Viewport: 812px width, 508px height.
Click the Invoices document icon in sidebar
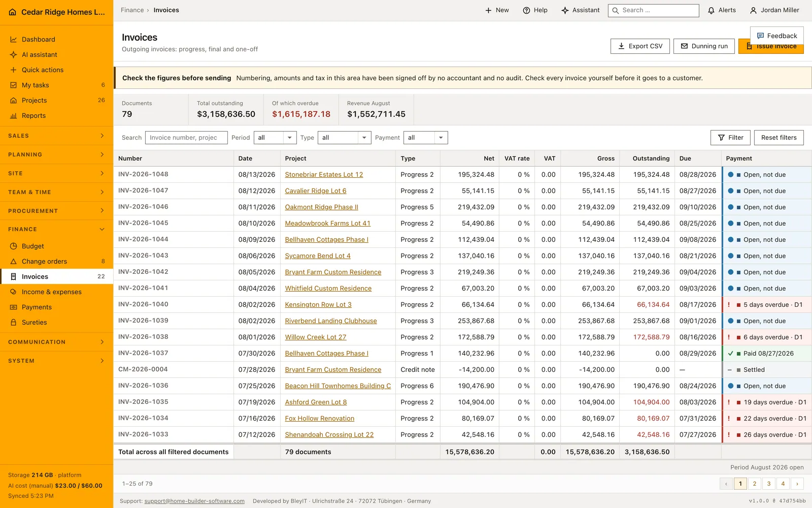pyautogui.click(x=14, y=276)
